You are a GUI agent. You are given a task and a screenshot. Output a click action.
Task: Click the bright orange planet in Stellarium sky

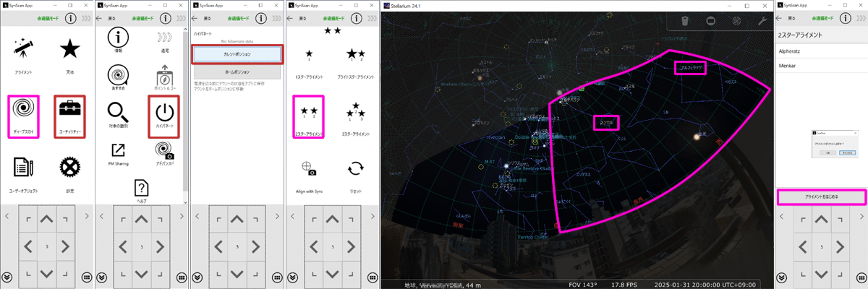pos(698,136)
